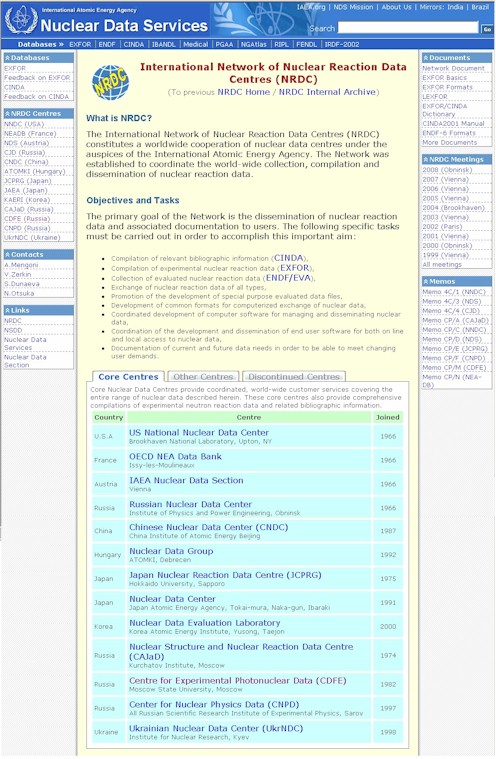Click the search input field
Screen dimensions: 496x759
408,28
